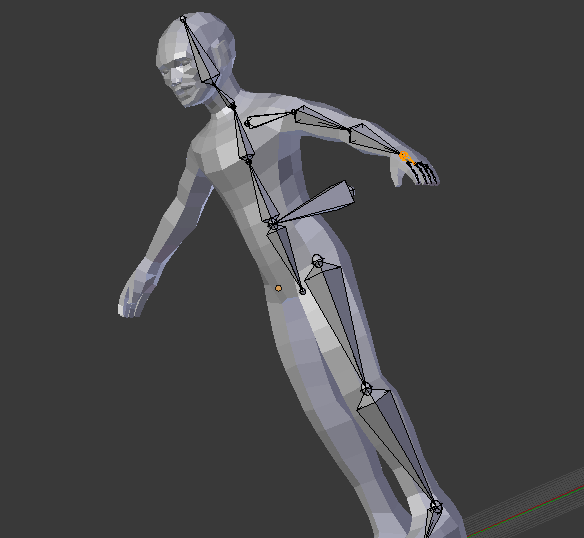
Task: Select the clavicle bone leading to shoulder
Action: [269, 119]
